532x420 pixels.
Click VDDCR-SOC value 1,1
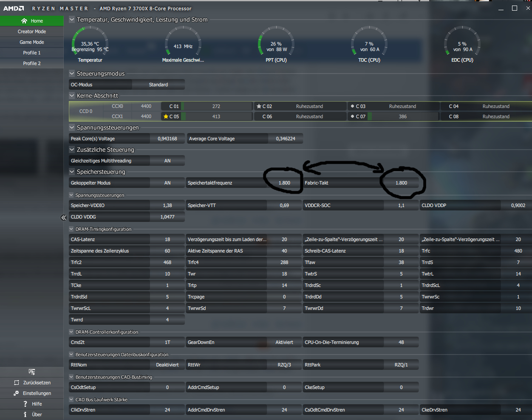click(401, 205)
